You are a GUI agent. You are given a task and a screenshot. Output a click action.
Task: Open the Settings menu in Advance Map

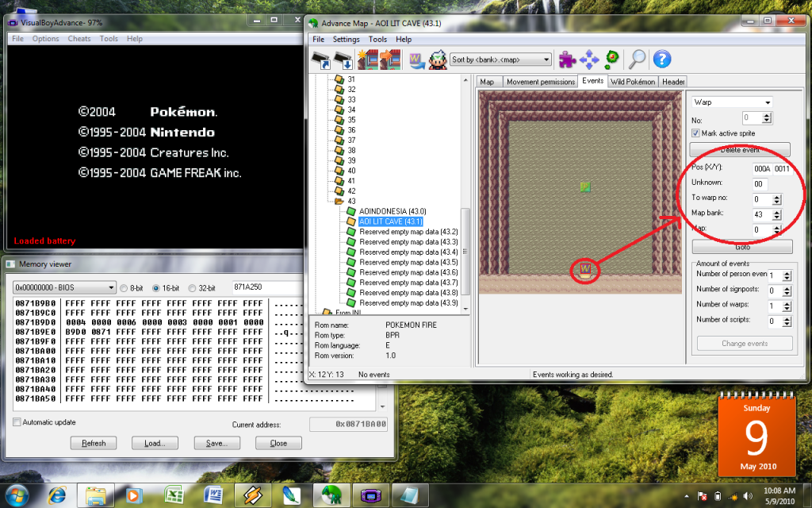(346, 40)
